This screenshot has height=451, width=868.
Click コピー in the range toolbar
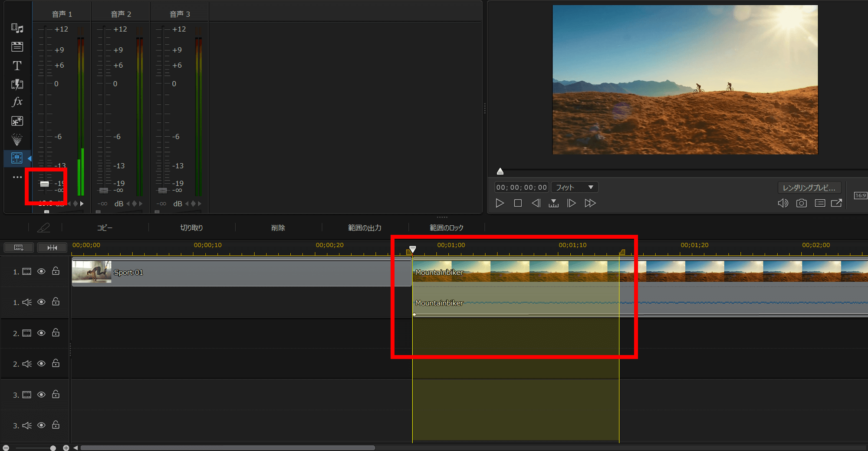pos(105,228)
